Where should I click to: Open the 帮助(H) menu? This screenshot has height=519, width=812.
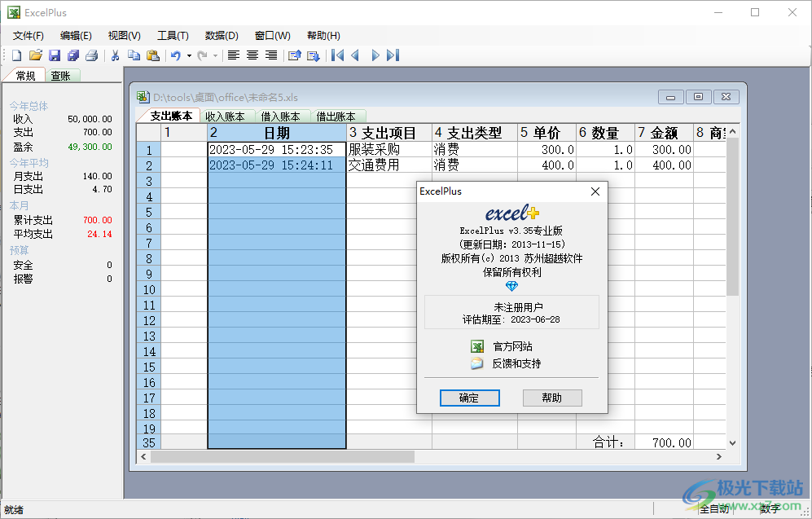coord(323,36)
